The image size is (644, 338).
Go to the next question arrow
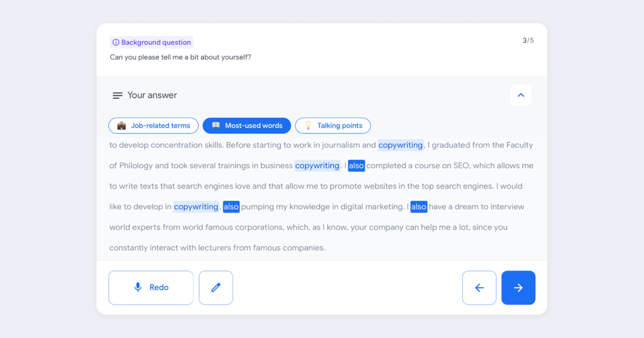coord(518,287)
